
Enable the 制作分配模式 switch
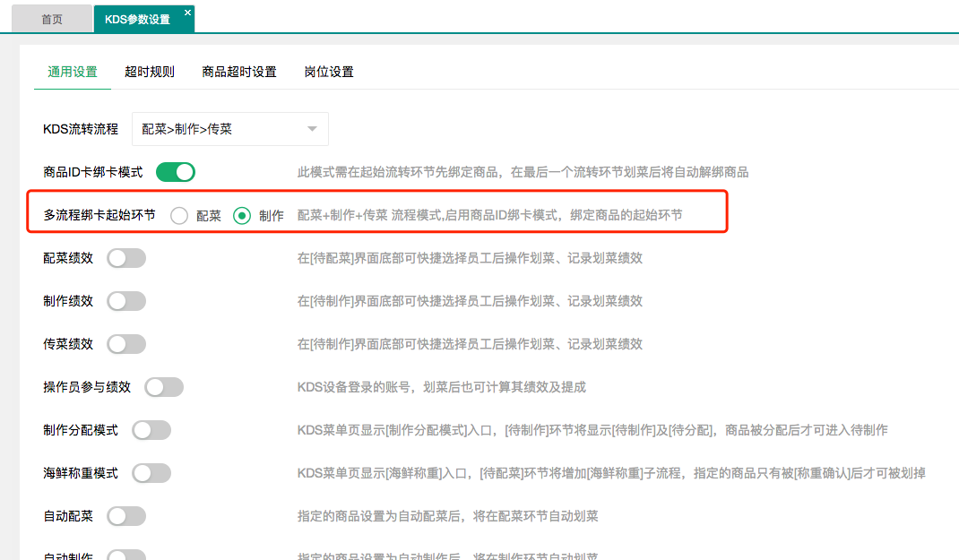click(151, 430)
